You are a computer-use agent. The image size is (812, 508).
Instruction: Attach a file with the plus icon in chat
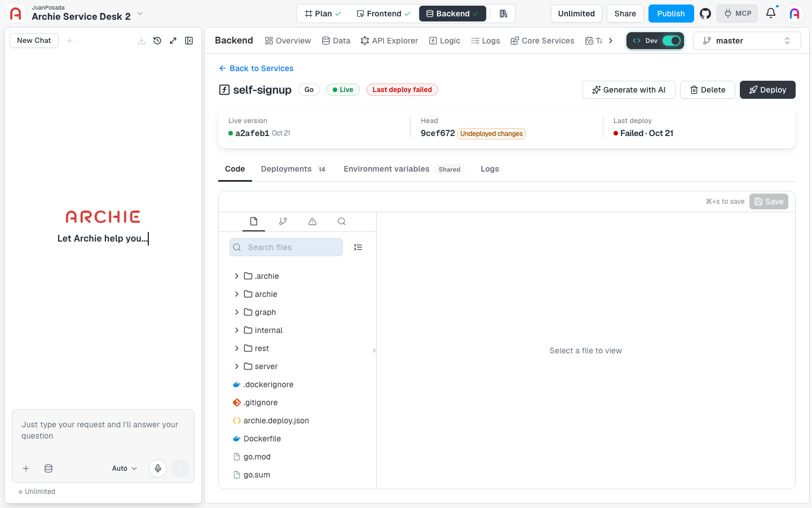pos(26,468)
